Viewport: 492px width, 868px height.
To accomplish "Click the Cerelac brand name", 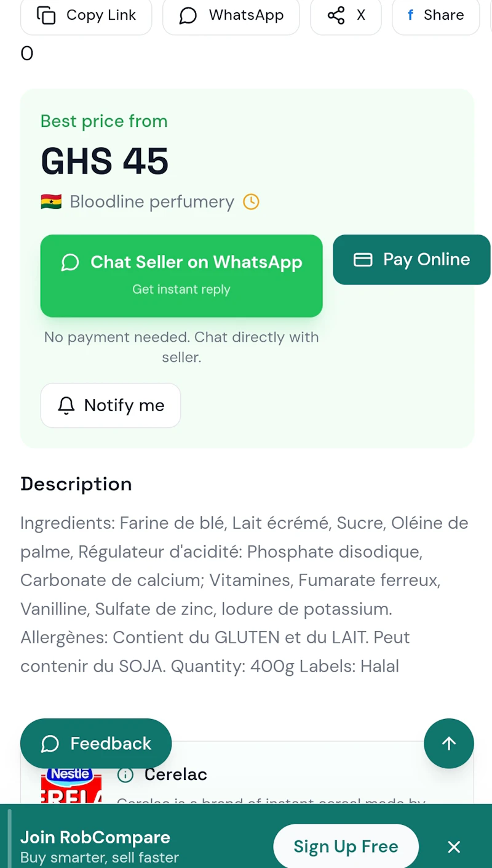I will point(176,774).
